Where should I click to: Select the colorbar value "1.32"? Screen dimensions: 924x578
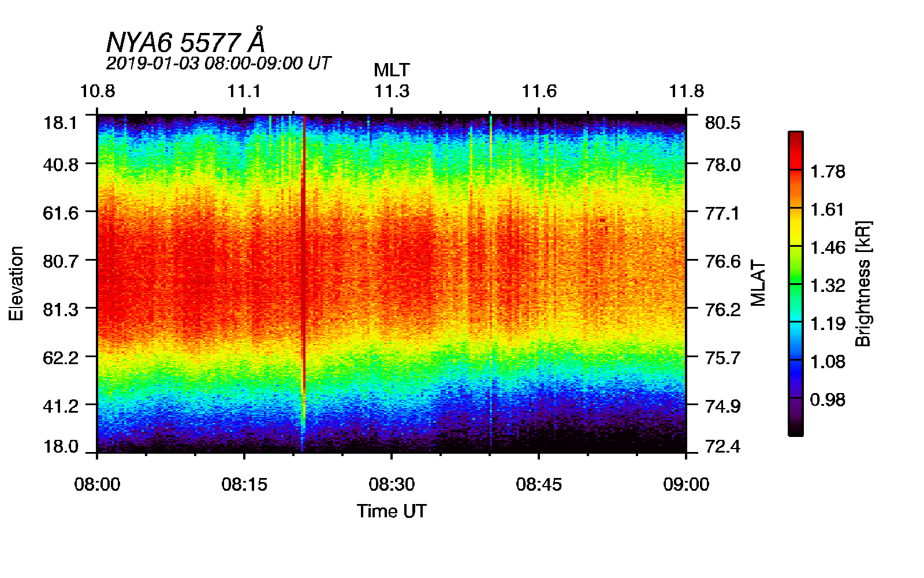pos(828,286)
